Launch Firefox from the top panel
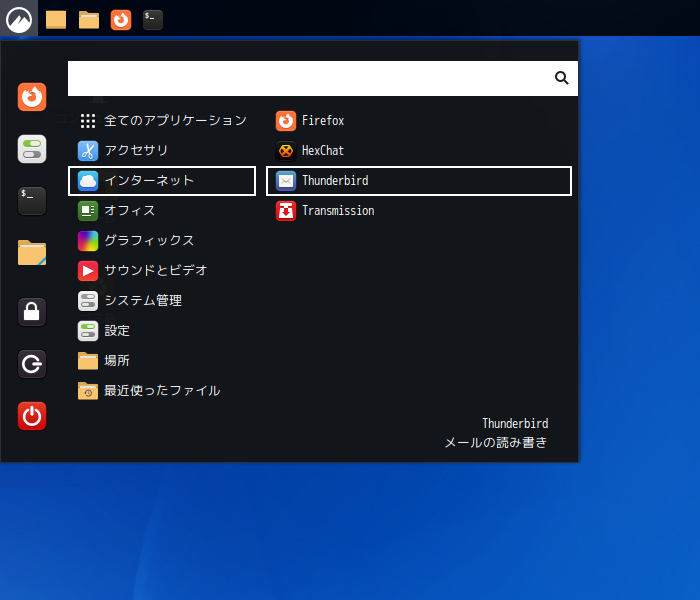The width and height of the screenshot is (700, 600). (121, 20)
